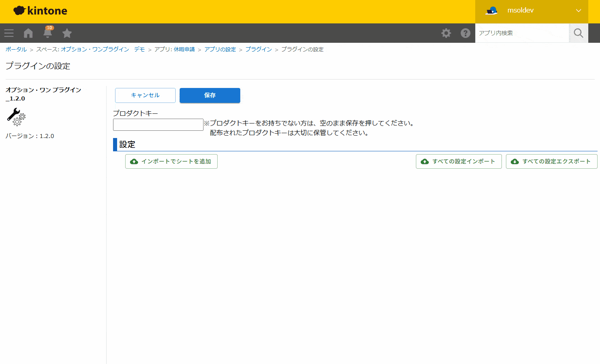Click the オプション・ワン プラグイン_1.2.0 title

(x=44, y=94)
